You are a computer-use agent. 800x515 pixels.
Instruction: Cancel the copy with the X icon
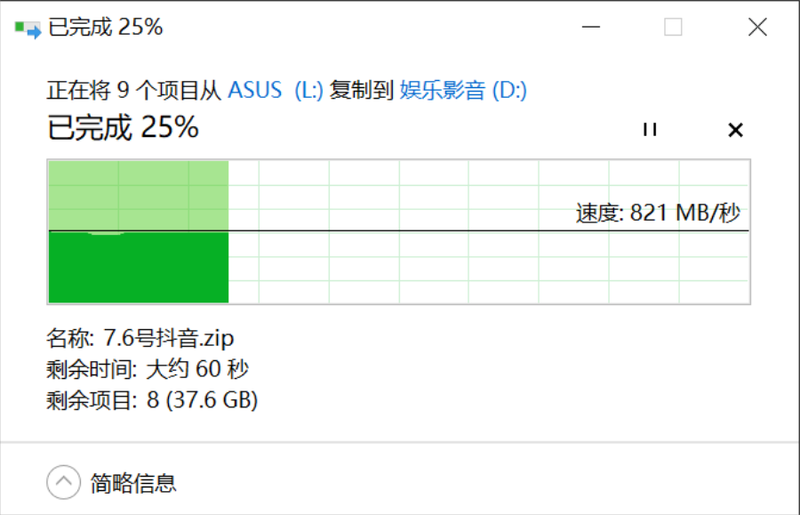(x=735, y=130)
